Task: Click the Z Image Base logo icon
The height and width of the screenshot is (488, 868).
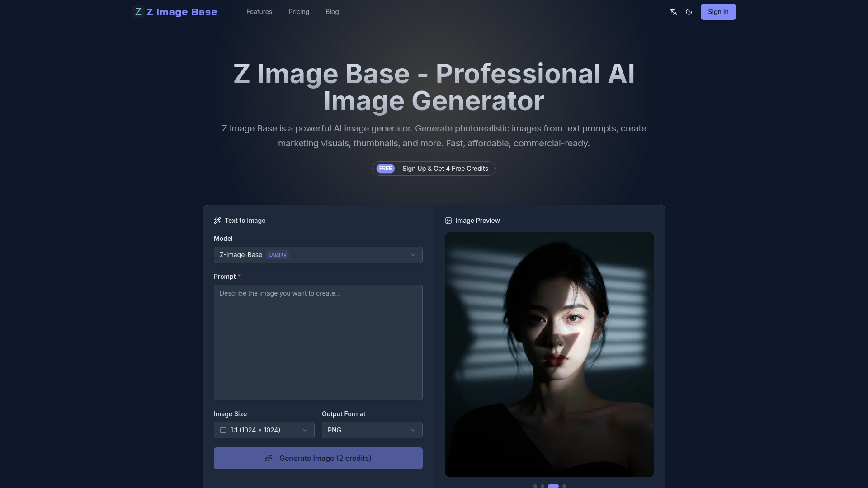Action: pos(138,12)
